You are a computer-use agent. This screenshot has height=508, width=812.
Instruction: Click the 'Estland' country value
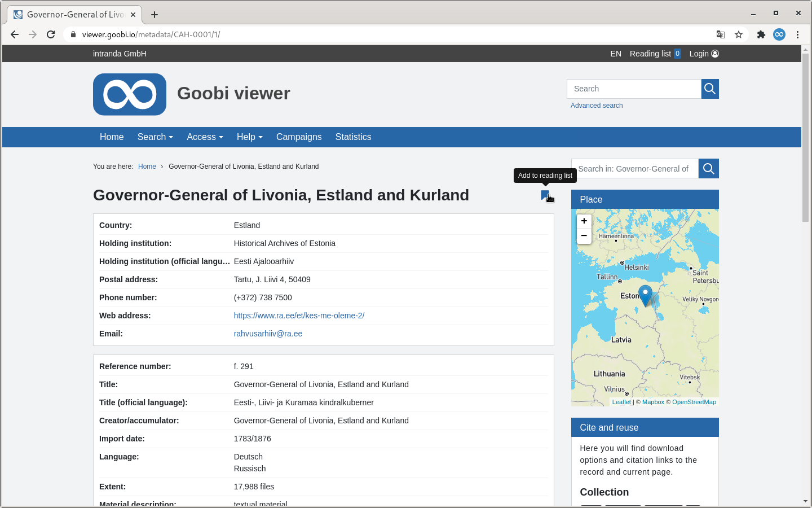(247, 225)
